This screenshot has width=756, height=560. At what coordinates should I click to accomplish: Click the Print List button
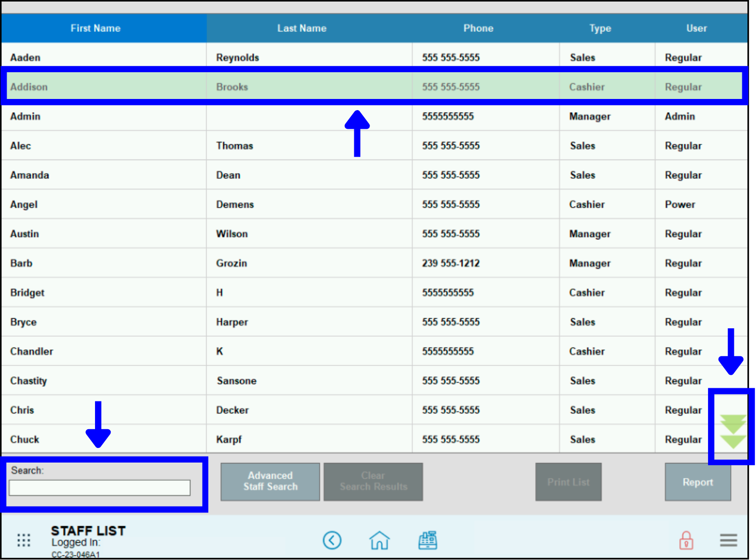(568, 482)
